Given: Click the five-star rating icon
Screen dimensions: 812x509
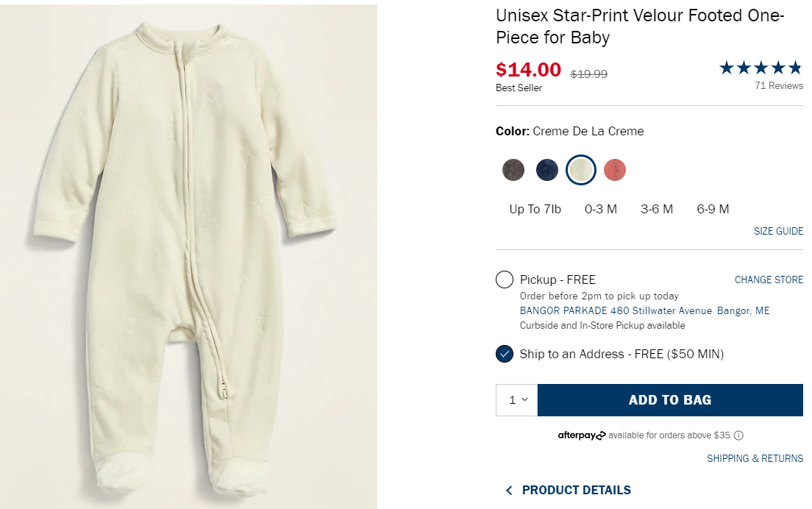Looking at the screenshot, I should [761, 68].
